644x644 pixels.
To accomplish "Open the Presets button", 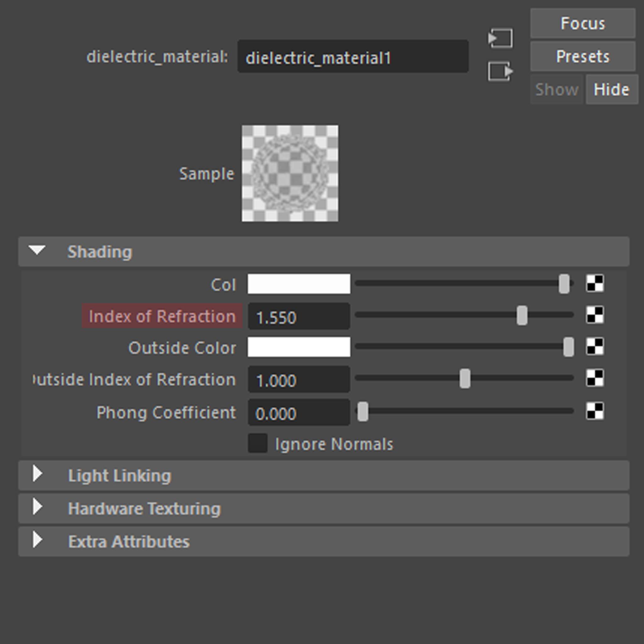I will click(582, 56).
